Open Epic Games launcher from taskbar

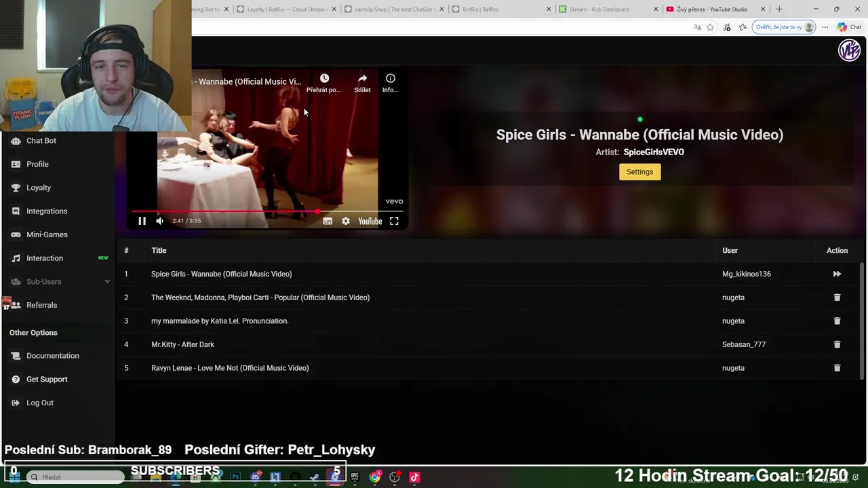(x=355, y=477)
